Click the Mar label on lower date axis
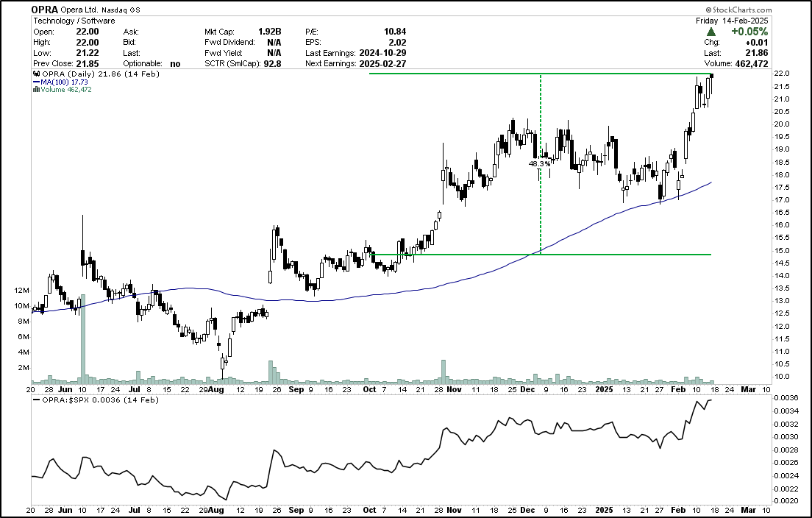The height and width of the screenshot is (518, 812). [x=748, y=510]
